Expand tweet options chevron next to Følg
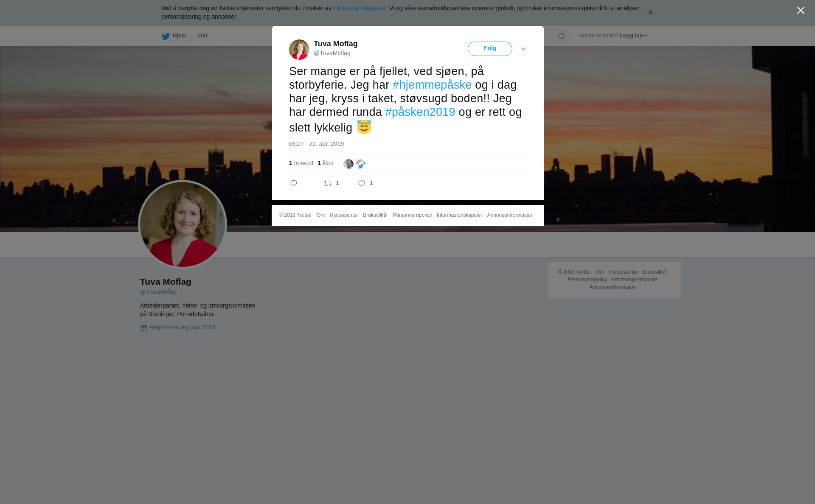Screen dimensions: 815x504 [x=523, y=49]
